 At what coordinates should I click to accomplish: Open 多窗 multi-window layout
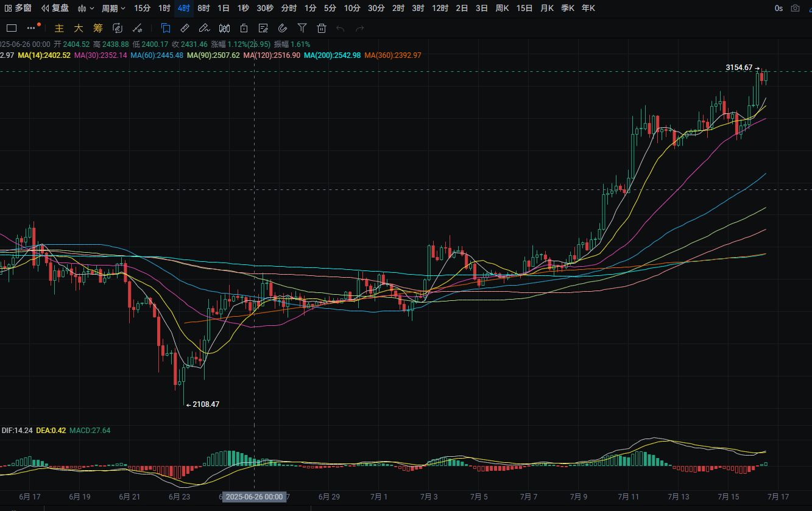(19, 9)
